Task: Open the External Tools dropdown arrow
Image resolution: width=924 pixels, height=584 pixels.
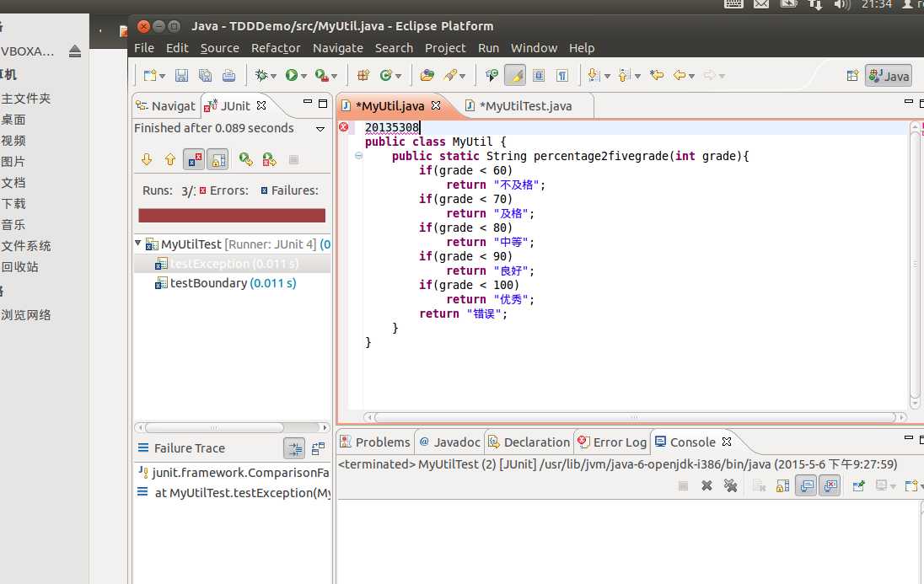Action: click(334, 76)
